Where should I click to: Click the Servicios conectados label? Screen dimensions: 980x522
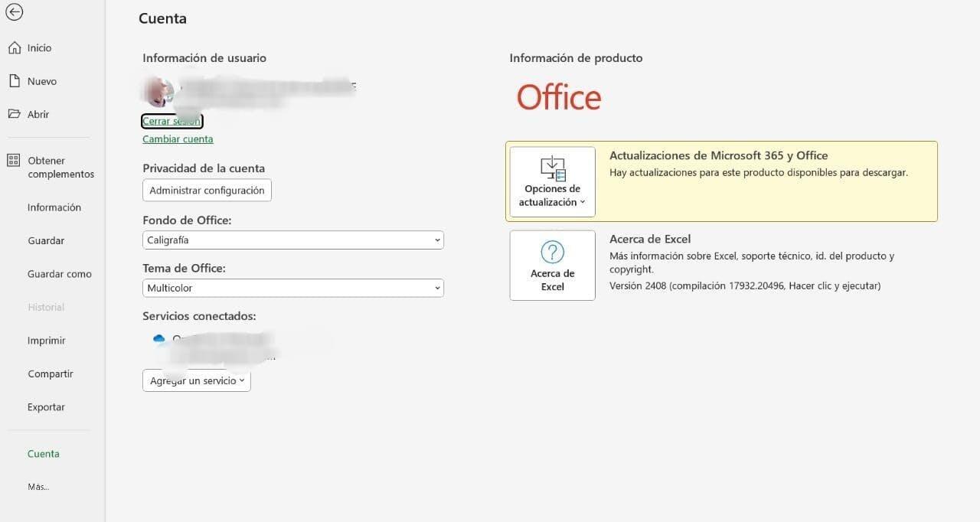point(199,316)
